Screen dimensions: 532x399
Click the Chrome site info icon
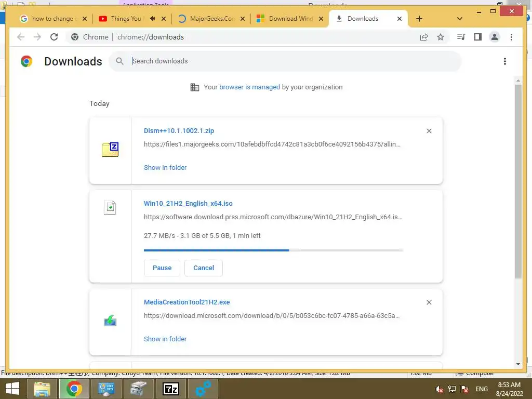75,37
